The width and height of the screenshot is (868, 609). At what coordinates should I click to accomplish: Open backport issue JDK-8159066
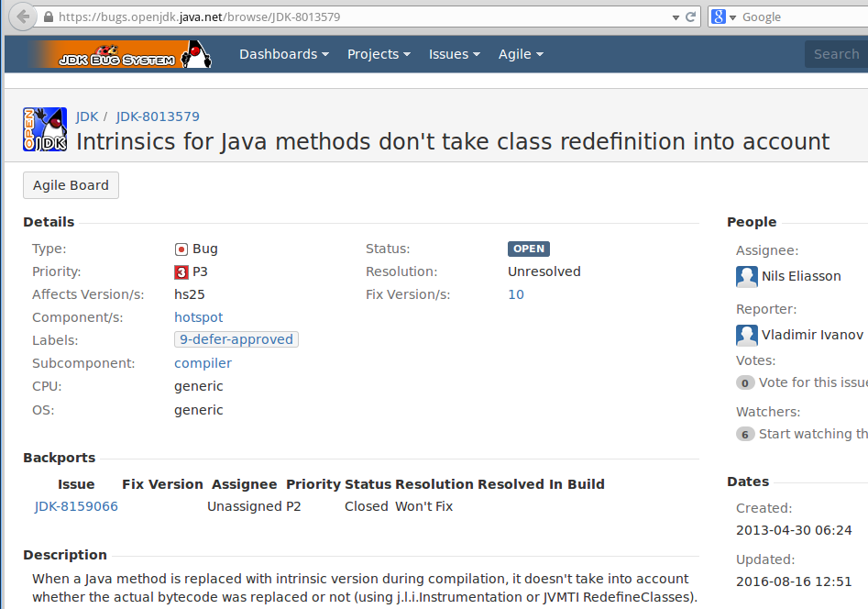point(76,505)
